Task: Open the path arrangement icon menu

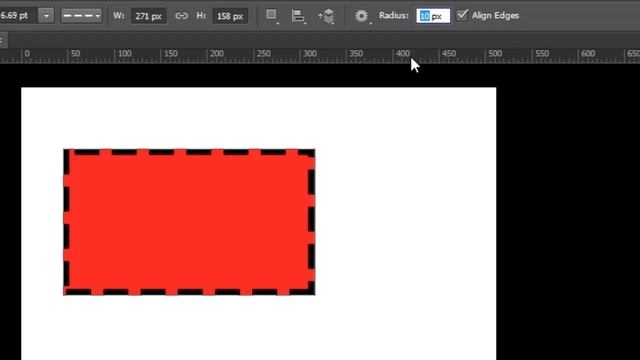Action: point(327,16)
